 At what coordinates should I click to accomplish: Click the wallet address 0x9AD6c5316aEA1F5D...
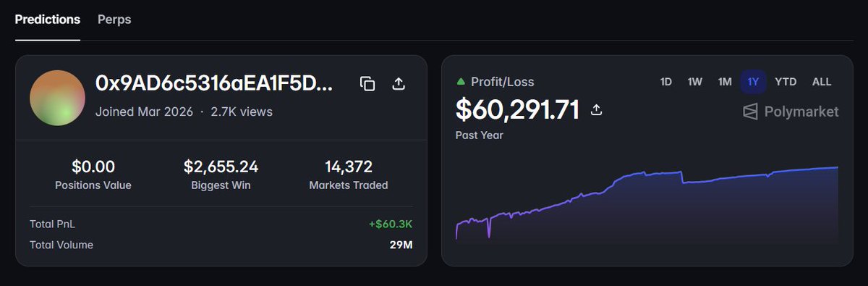click(214, 83)
